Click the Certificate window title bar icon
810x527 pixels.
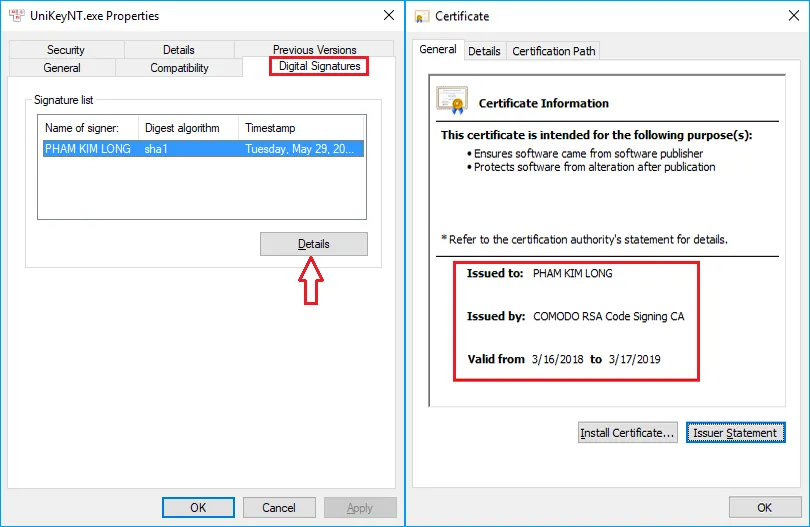pyautogui.click(x=421, y=16)
